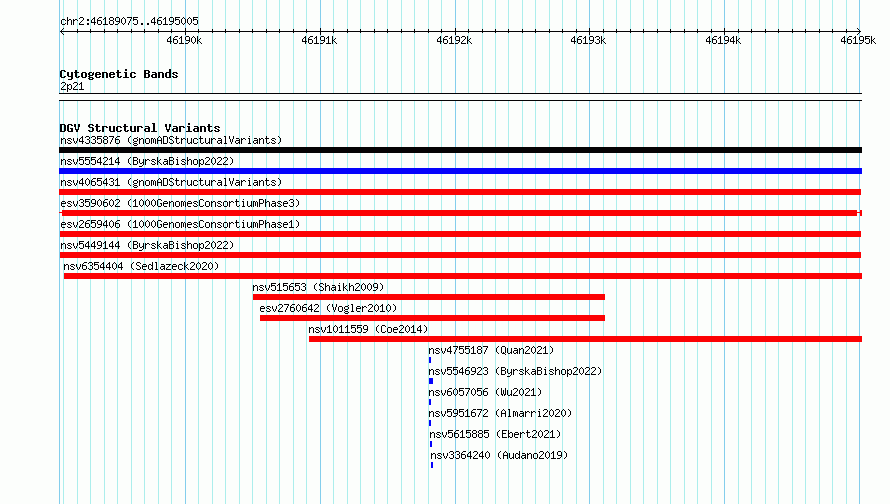Click the nsv6354404 (Sedlazeck2020) label
The width and height of the screenshot is (890, 504).
coord(141,266)
